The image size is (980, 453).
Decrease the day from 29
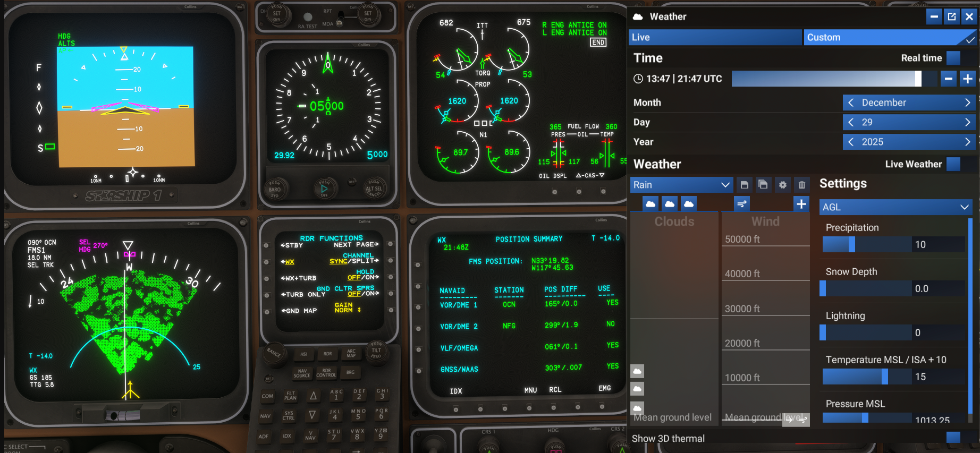click(851, 122)
